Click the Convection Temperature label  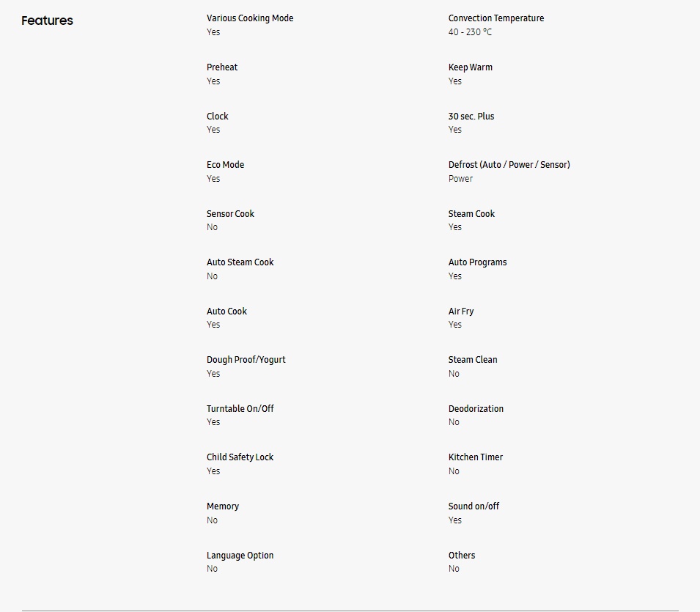click(496, 18)
